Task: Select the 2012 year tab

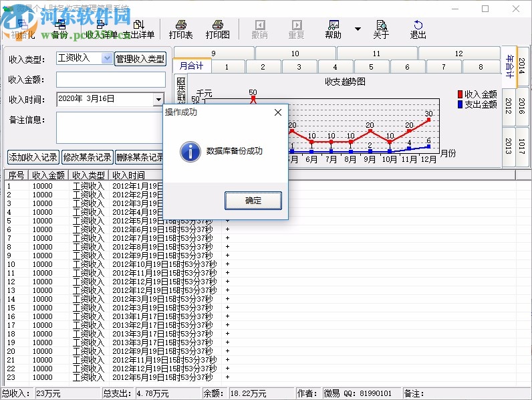Action: (509, 106)
